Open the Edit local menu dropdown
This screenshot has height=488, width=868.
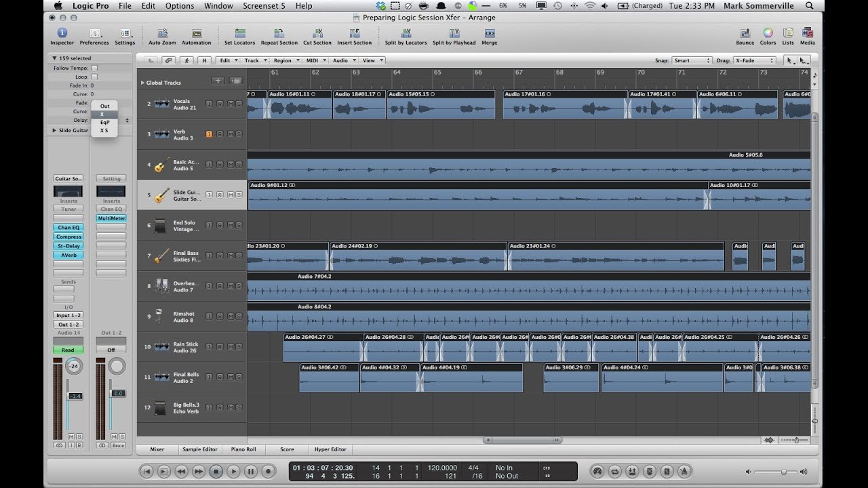(x=227, y=60)
